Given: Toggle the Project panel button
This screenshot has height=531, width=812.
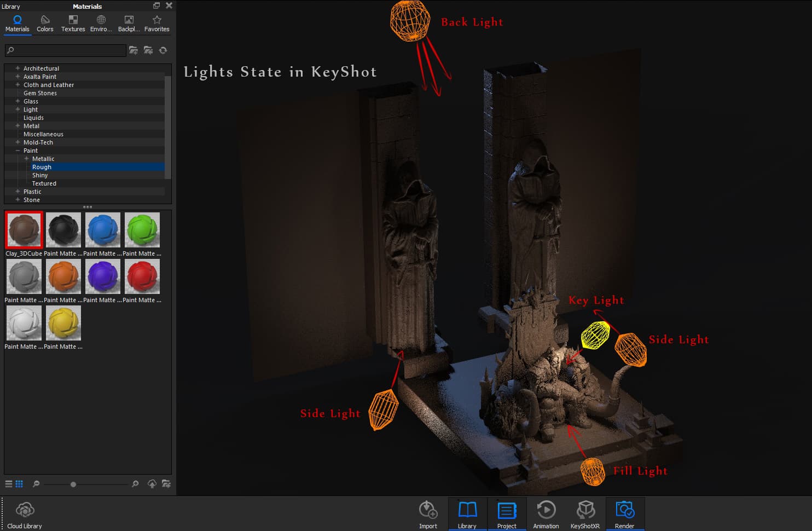Looking at the screenshot, I should [507, 515].
